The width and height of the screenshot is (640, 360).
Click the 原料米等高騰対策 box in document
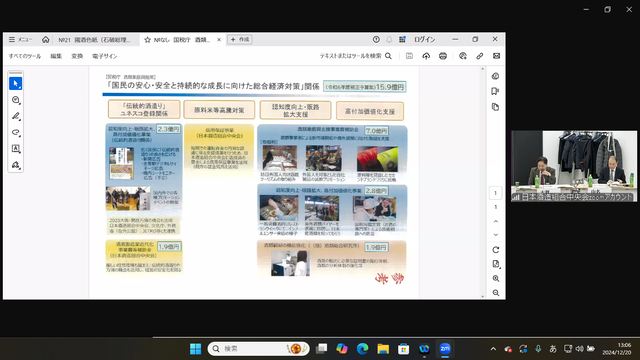[219, 110]
